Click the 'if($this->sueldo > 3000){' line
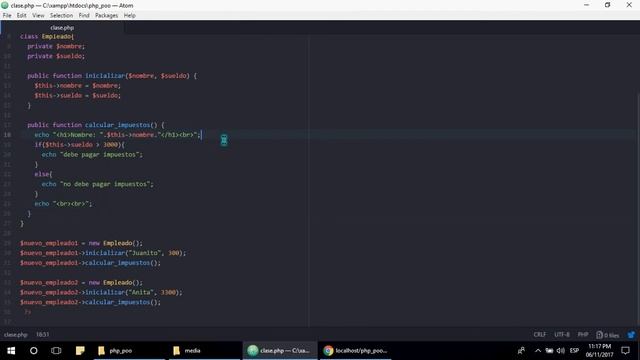 pos(80,144)
